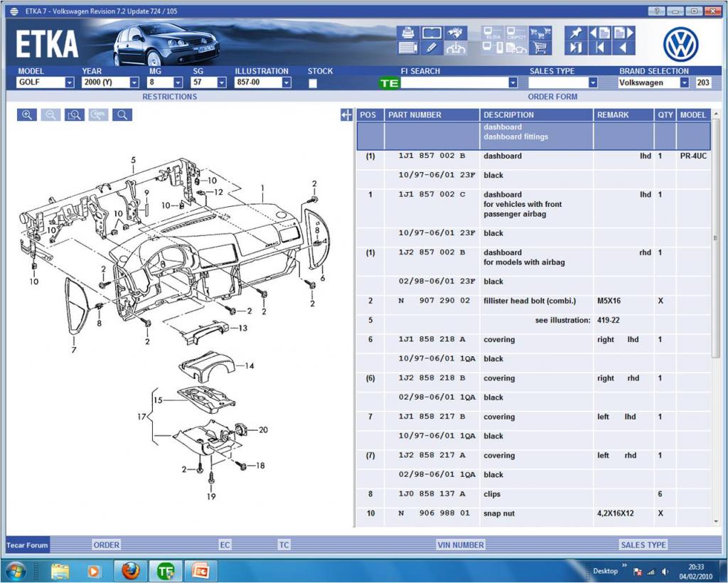Click the DEPOT icon
Image resolution: width=728 pixels, height=583 pixels.
pos(516,33)
